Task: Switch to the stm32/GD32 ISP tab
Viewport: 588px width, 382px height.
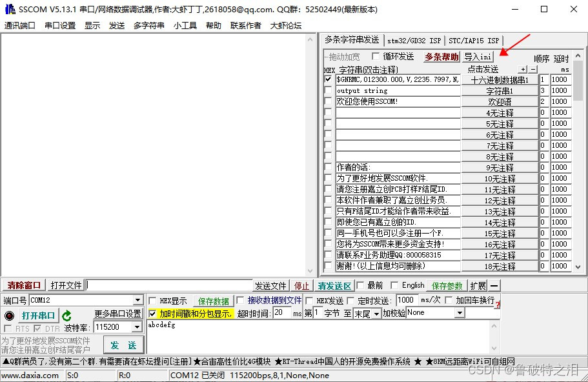Action: [414, 40]
